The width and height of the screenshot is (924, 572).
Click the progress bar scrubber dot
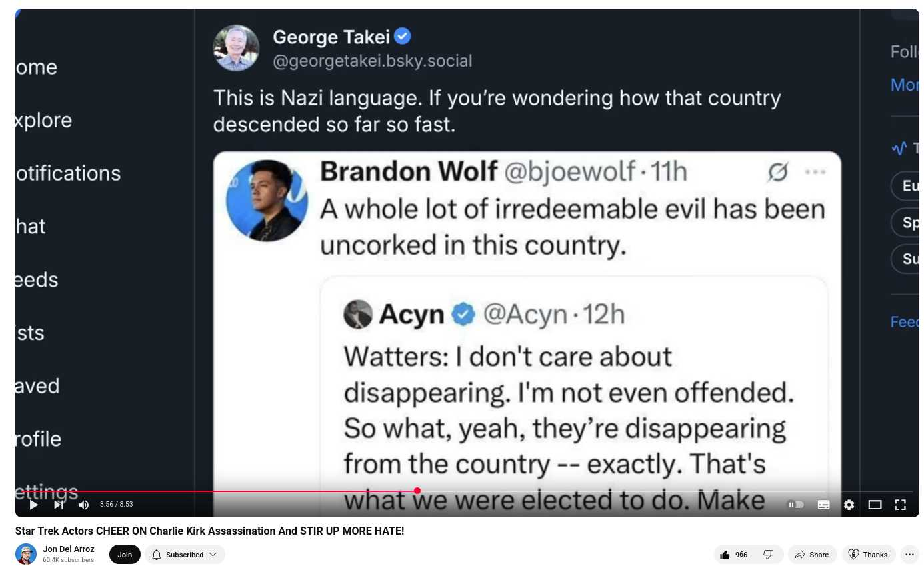[417, 491]
